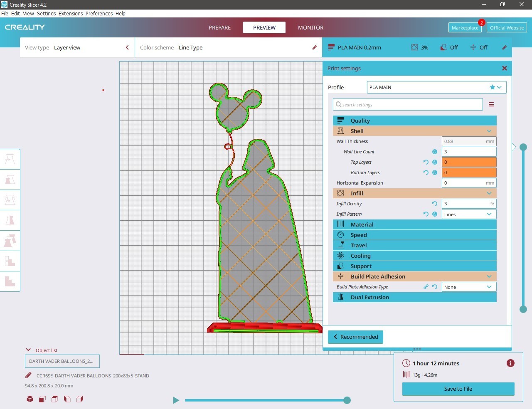Switch to the MONITOR stage tab

tap(310, 27)
